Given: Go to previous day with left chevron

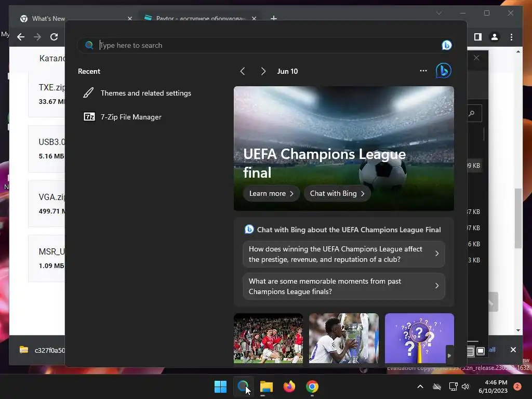Looking at the screenshot, I should (242, 71).
